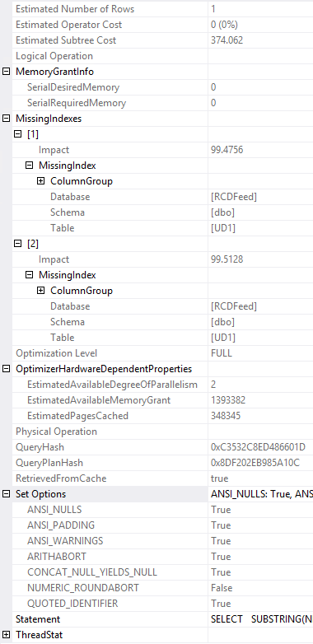Collapse MissingIndex node under entry [1]
313x644 pixels.
pyautogui.click(x=29, y=165)
